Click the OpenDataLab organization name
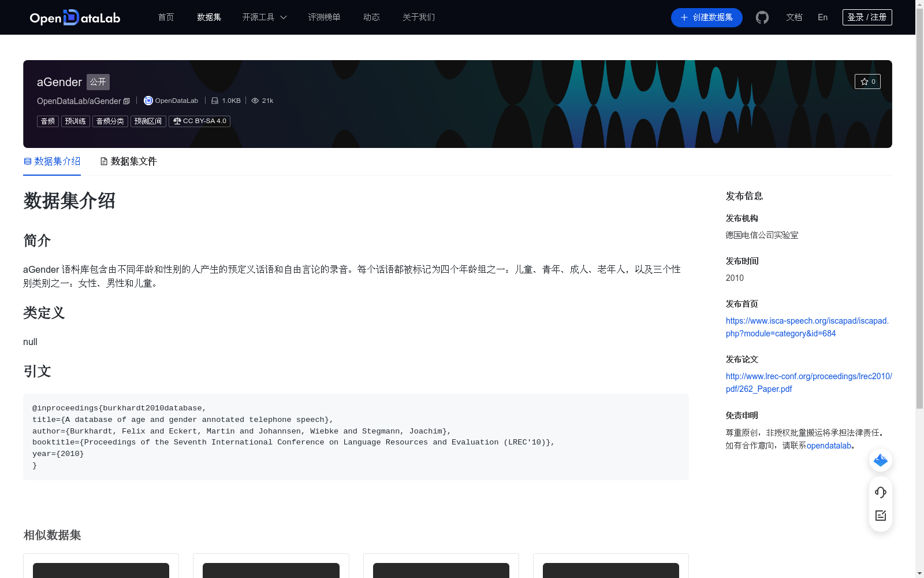Image resolution: width=924 pixels, height=578 pixels. (x=177, y=101)
